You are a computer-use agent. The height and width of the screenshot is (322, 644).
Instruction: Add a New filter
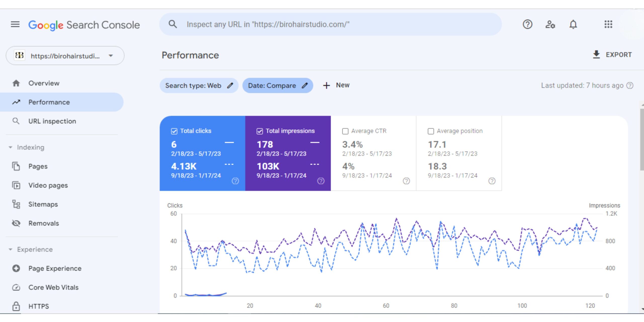336,86
